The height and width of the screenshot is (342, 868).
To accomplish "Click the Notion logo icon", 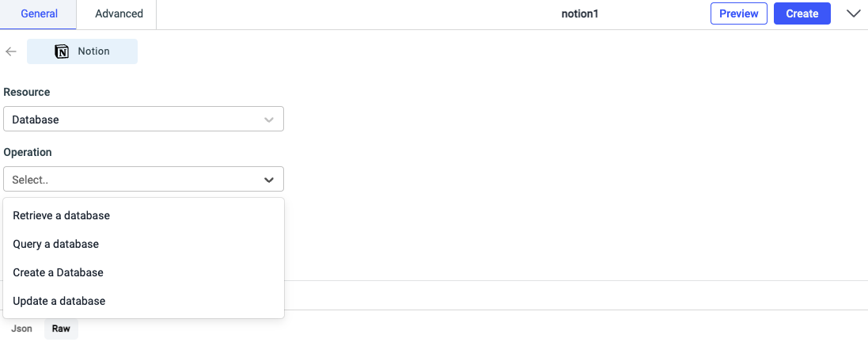I will pyautogui.click(x=62, y=51).
